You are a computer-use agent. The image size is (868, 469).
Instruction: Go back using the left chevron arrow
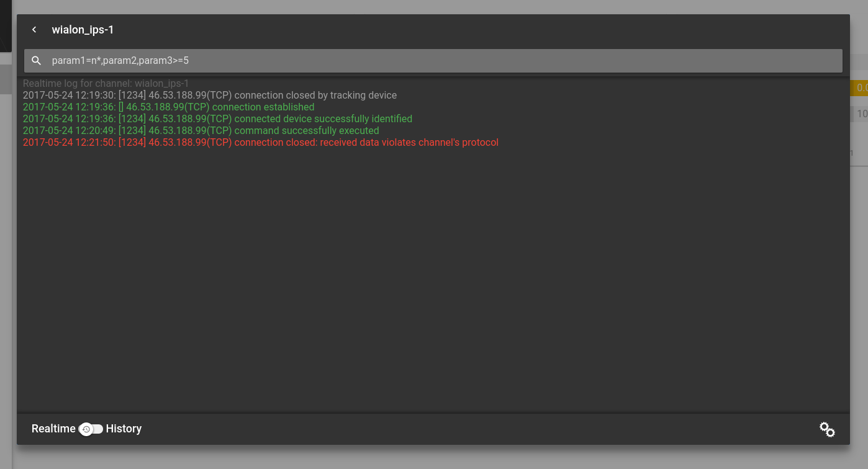(34, 30)
